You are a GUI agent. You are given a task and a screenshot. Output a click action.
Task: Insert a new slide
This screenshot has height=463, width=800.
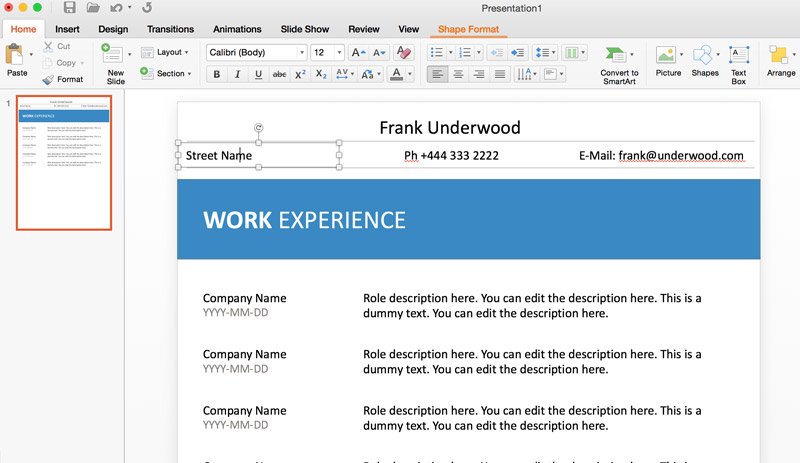tap(114, 62)
